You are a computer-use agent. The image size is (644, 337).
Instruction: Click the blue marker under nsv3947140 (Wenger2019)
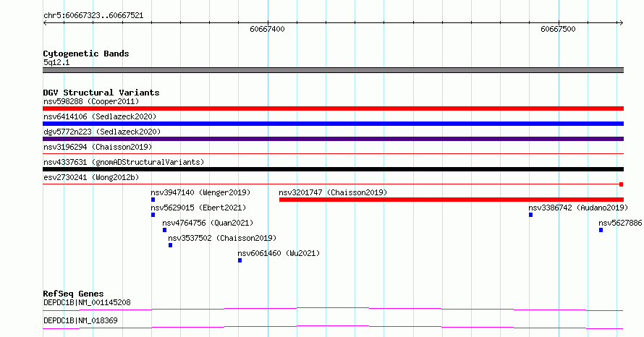(x=153, y=200)
